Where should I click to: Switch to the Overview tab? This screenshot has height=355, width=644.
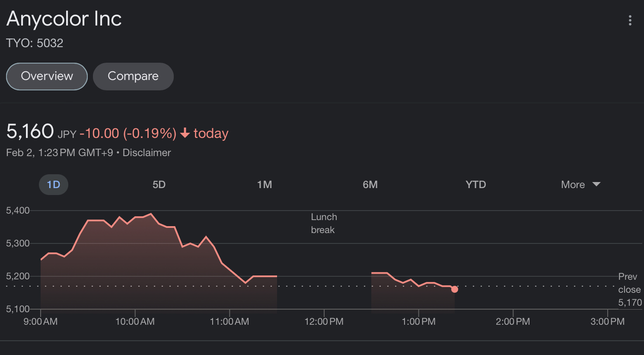47,77
